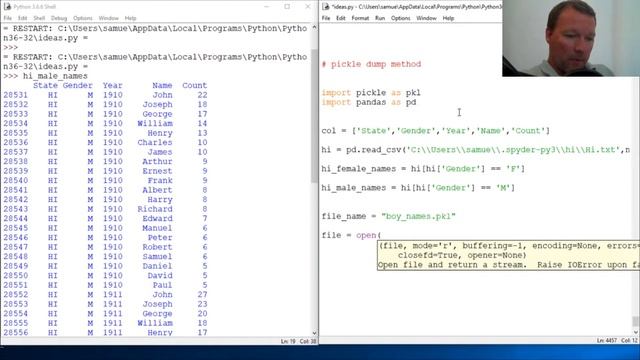Click the 'State' column header
The height and width of the screenshot is (360, 640).
[x=45, y=85]
